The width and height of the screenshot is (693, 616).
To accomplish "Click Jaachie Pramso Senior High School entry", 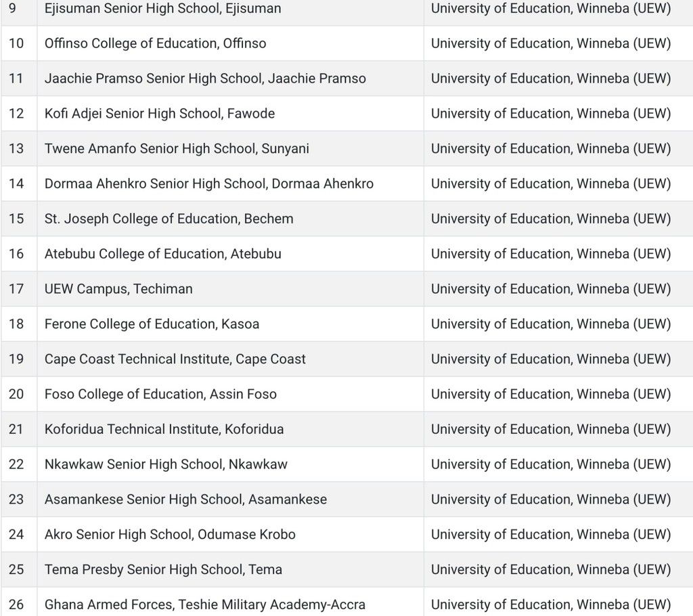I will 205,79.
